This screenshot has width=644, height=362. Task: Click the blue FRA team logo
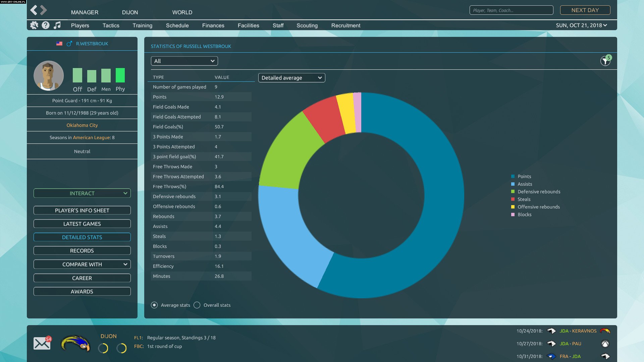(551, 357)
